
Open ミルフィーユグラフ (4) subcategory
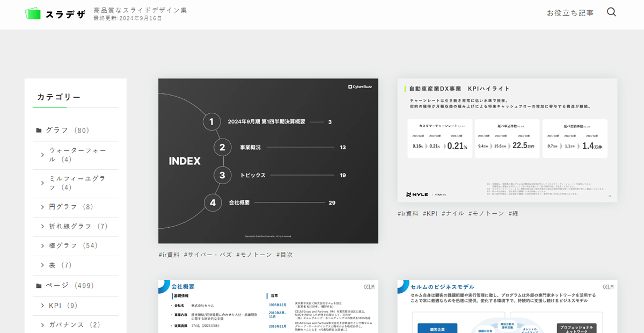[78, 183]
